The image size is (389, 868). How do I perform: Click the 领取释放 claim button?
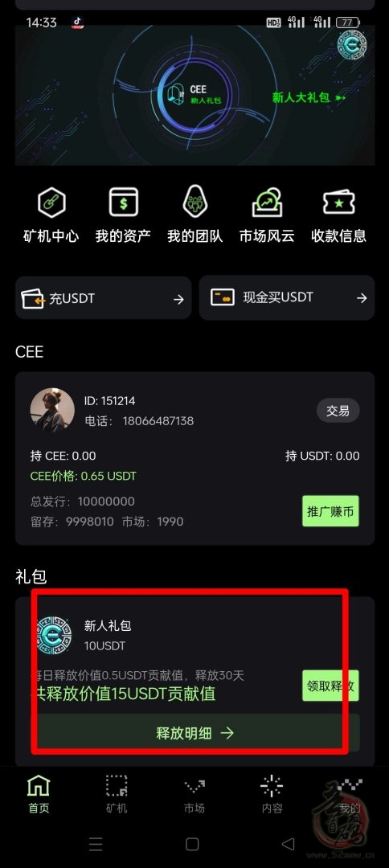[330, 686]
